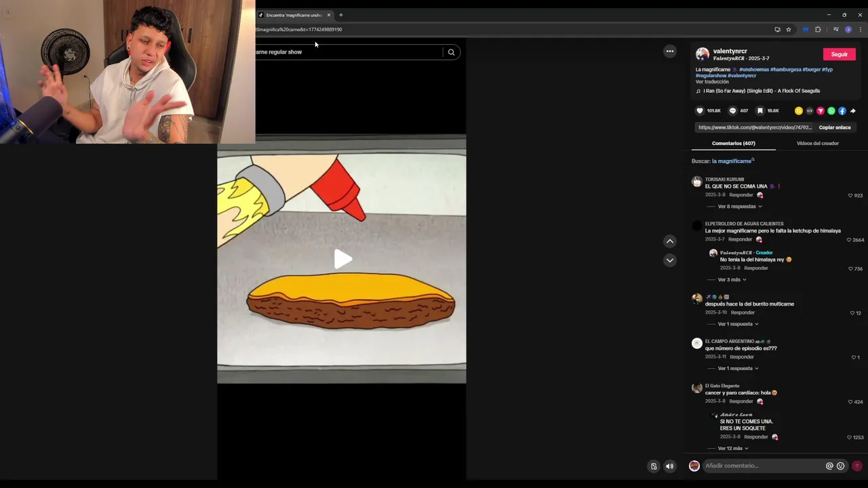Click the #regularshow hashtag
The image size is (868, 488).
[x=711, y=75]
